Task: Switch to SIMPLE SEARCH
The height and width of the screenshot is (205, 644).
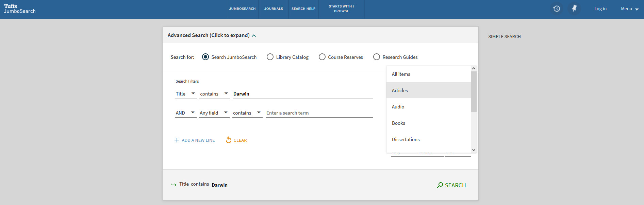Action: point(505,37)
